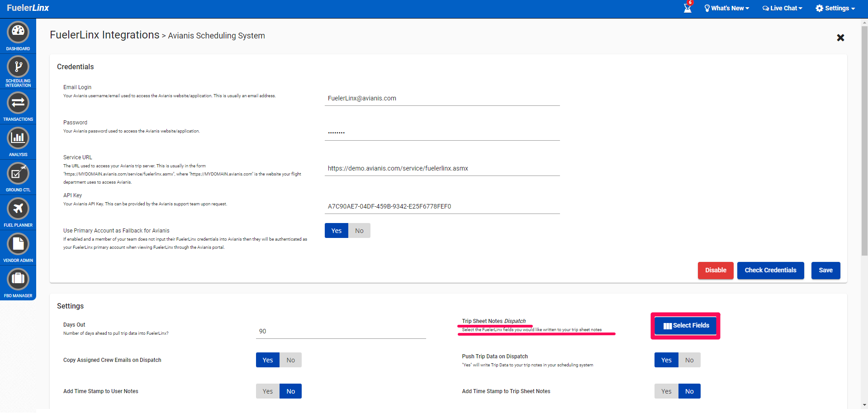Open the Live Chat dropdown
The image size is (868, 418).
click(x=783, y=8)
